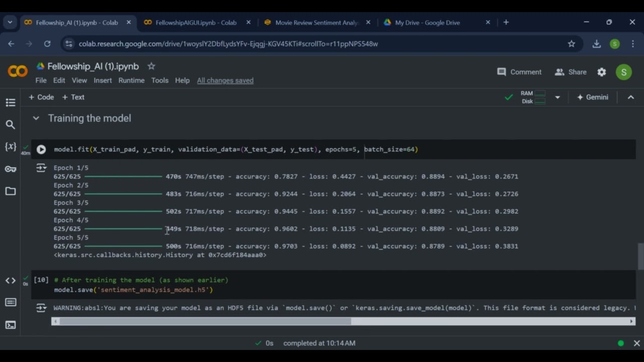Click the model.save code line
Screen dimensions: 644x362
pos(133,290)
